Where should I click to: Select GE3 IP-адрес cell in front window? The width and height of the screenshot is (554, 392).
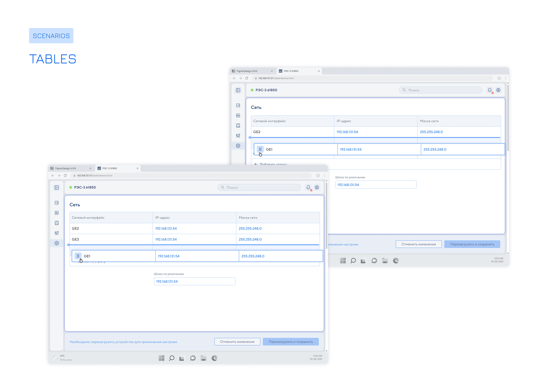click(x=195, y=239)
